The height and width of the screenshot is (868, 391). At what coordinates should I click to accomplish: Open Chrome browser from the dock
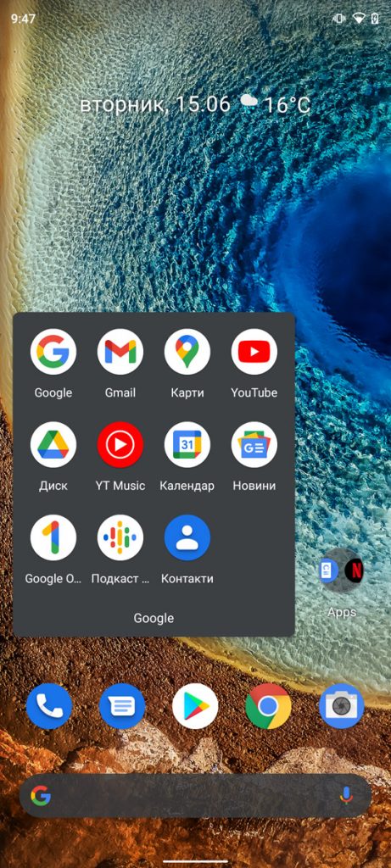click(x=268, y=706)
